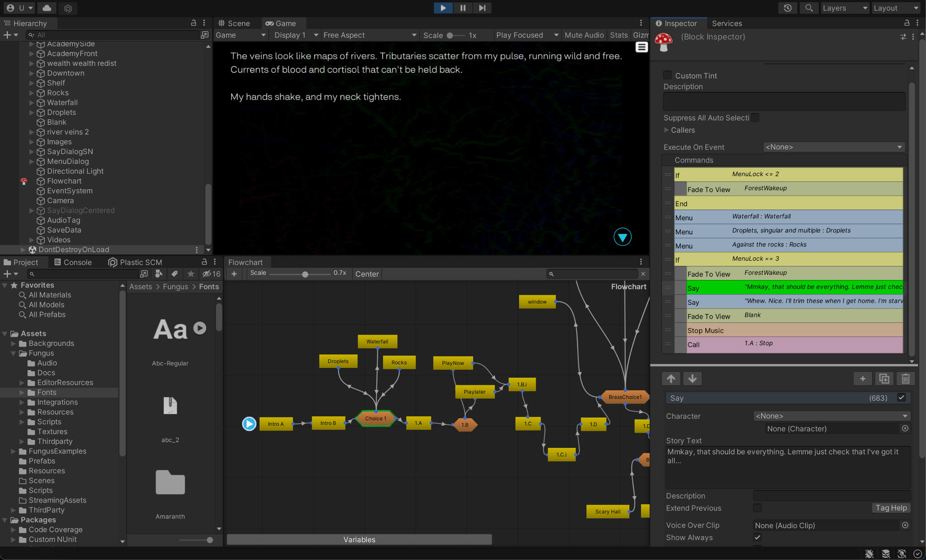
Task: Move selected command up with arrow
Action: pos(671,379)
